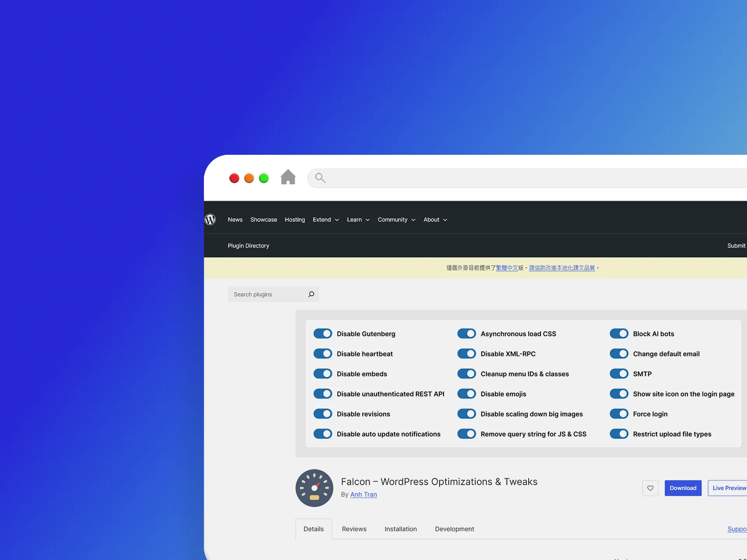
Task: Click the search plugins magnifier icon
Action: 311,294
